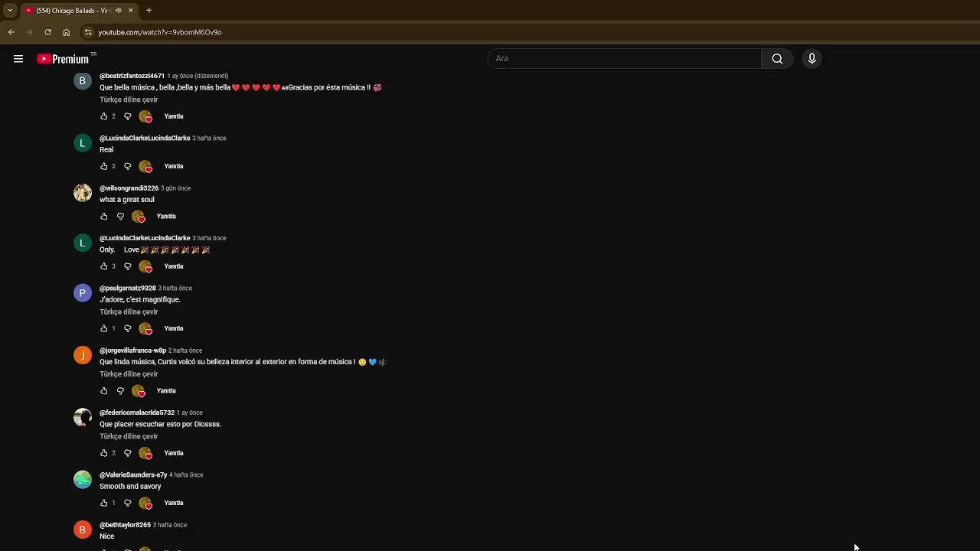Like ValerieSaunders' 'Smooth and savory' comment
The image size is (980, 551).
[x=104, y=503]
